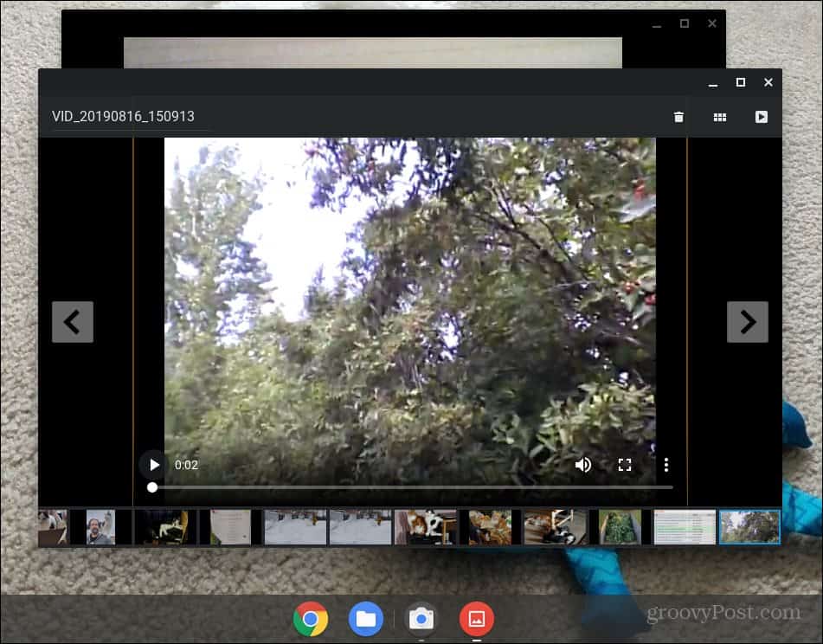823x644 pixels.
Task: Maximize the Gallery video window
Action: [x=741, y=82]
